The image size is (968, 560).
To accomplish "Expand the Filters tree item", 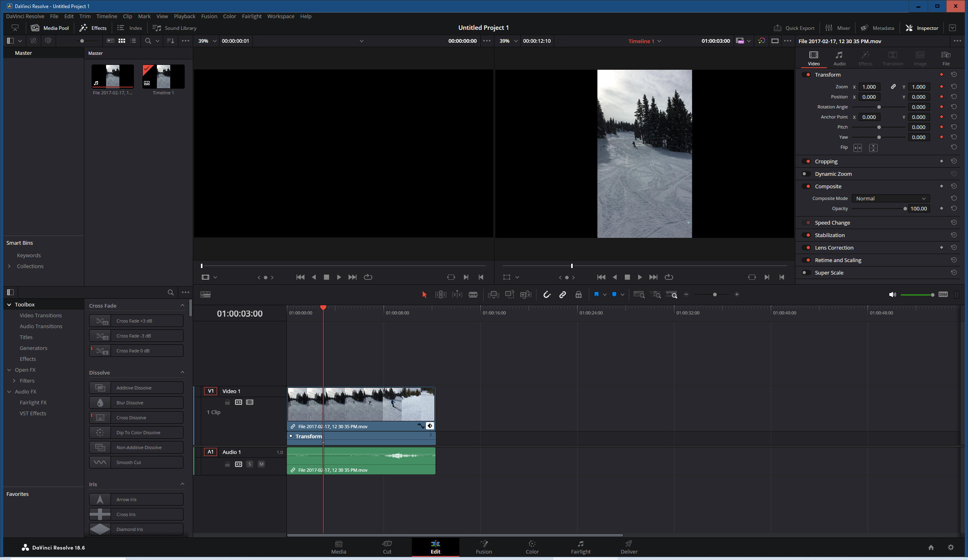I will (14, 381).
